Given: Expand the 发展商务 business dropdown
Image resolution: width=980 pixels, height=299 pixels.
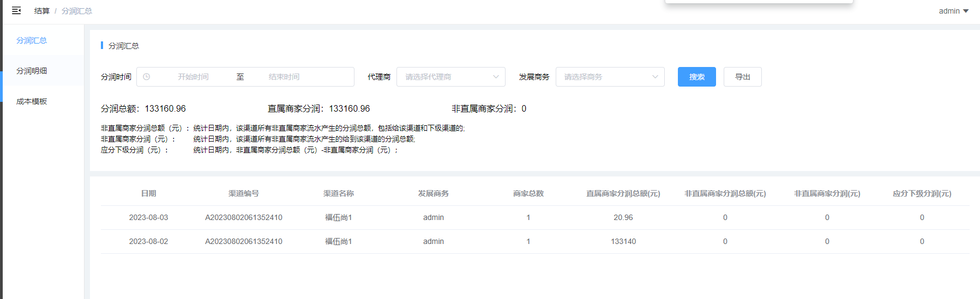Looking at the screenshot, I should coord(610,77).
